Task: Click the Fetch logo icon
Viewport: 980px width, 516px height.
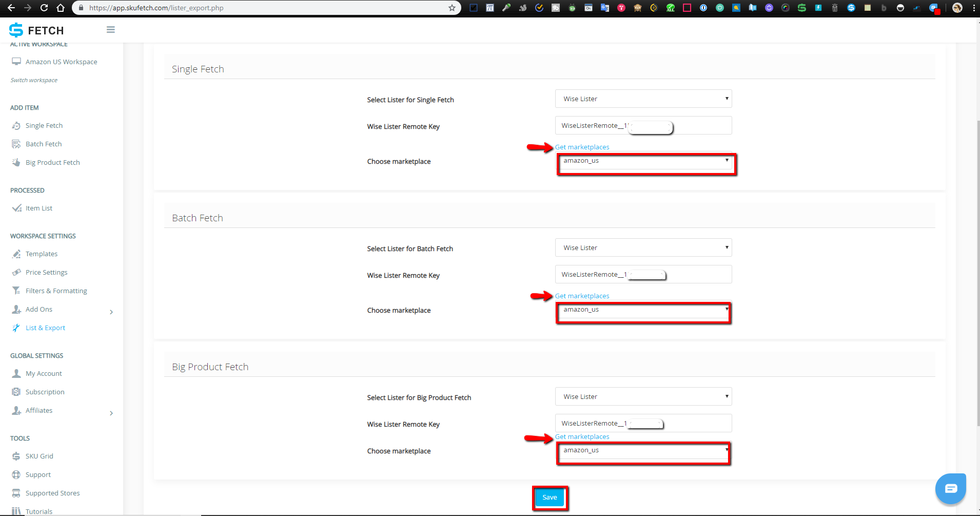Action: (16, 30)
